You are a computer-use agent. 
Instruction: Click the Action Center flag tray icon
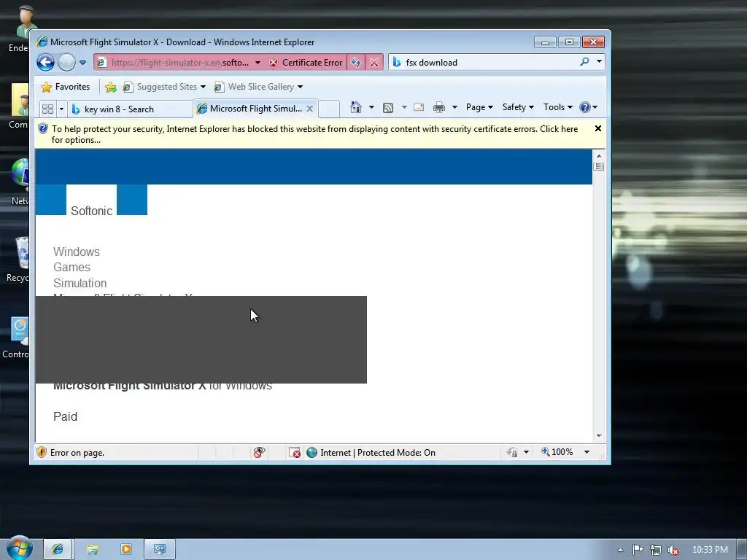point(638,550)
